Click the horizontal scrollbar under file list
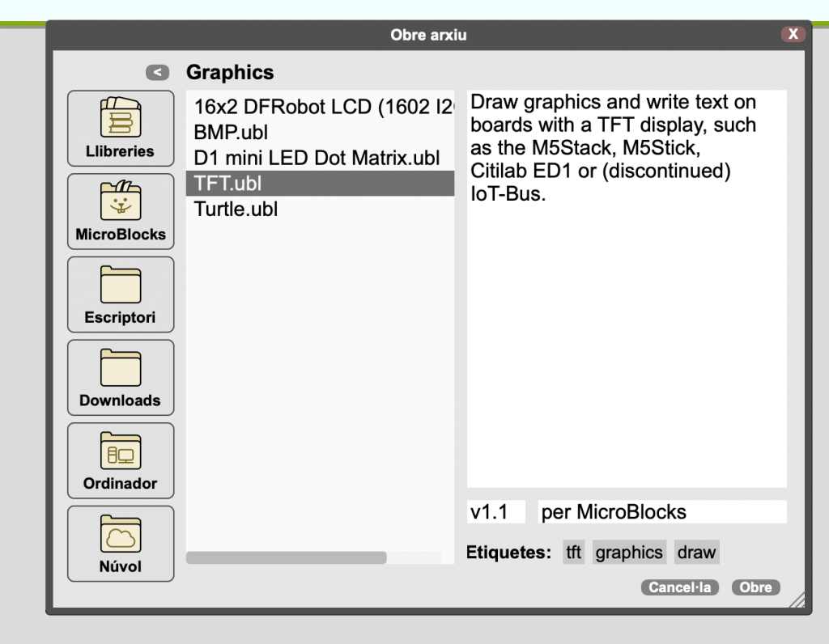The image size is (829, 644). pyautogui.click(x=286, y=558)
